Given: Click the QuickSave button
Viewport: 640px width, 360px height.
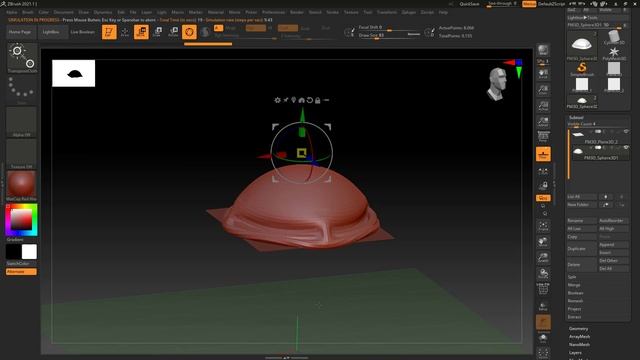Looking at the screenshot, I should point(469,4).
